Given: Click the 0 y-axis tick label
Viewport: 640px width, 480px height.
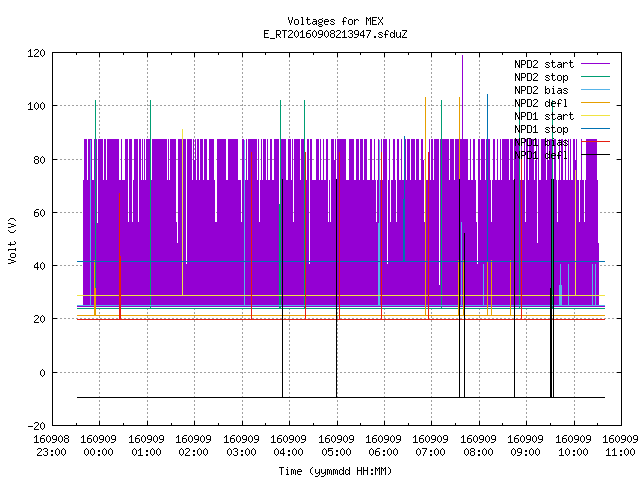Looking at the screenshot, I should pos(42,373).
